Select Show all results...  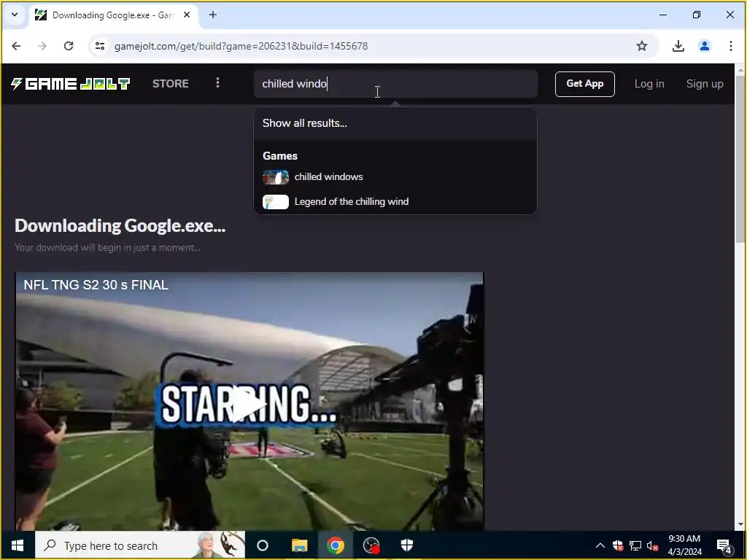[395, 123]
